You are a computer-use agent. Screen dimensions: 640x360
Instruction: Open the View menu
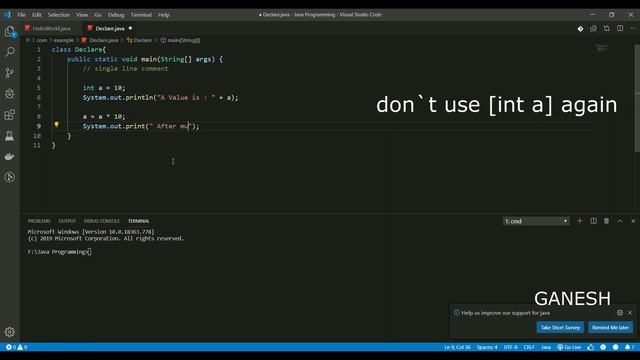point(82,15)
